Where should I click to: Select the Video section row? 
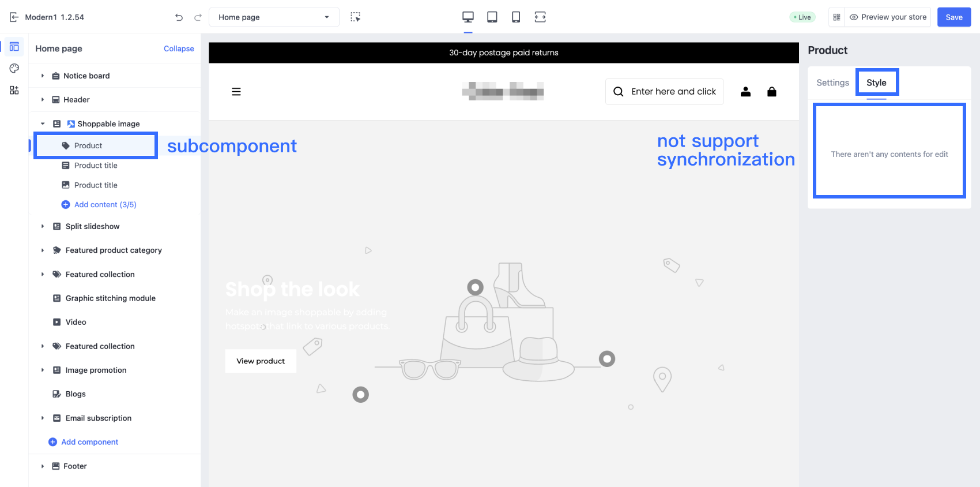[x=76, y=323]
